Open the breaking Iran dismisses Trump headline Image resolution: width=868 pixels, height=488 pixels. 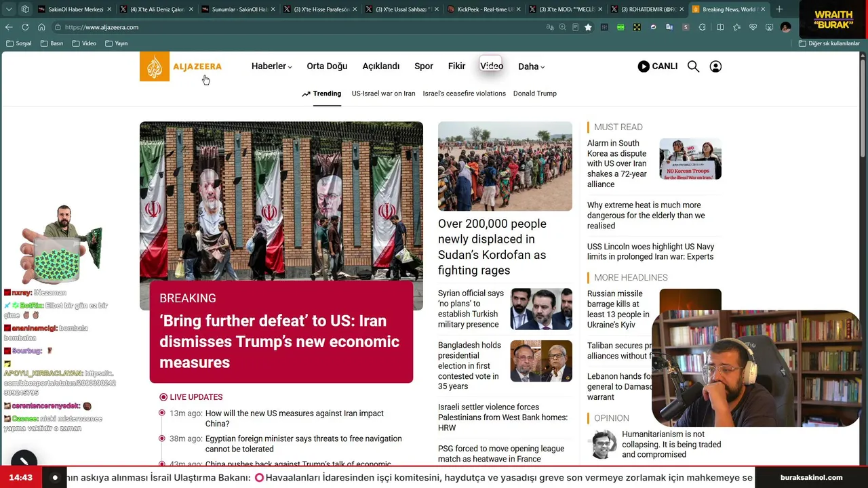pyautogui.click(x=279, y=342)
